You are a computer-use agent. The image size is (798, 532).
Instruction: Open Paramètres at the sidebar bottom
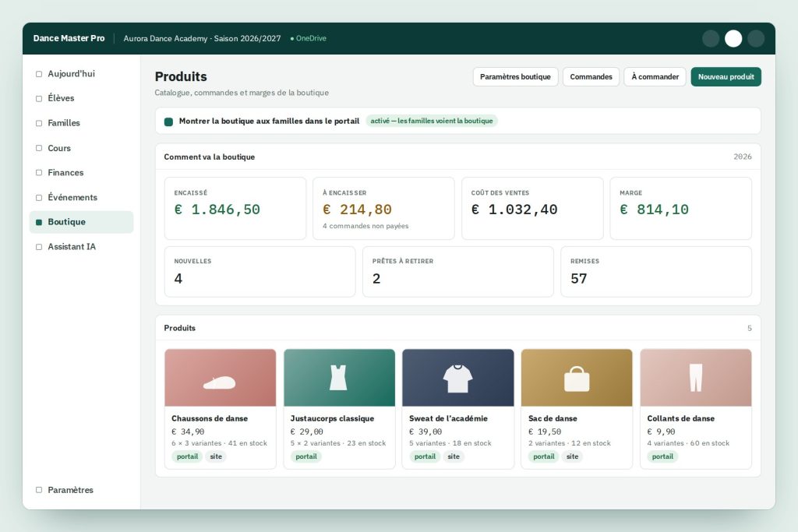[x=81, y=490]
